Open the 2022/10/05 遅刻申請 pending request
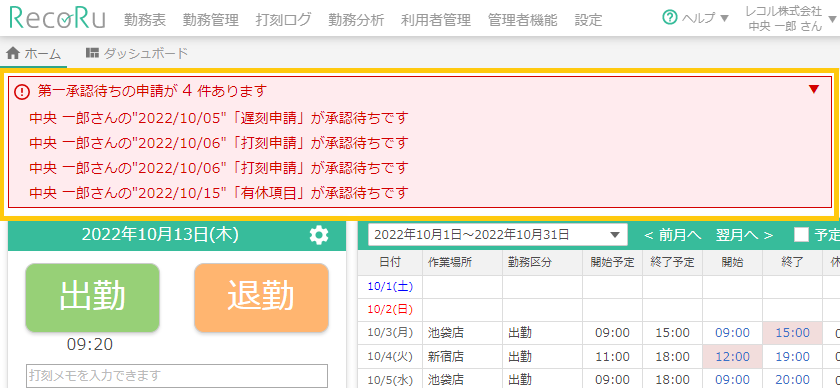Image resolution: width=840 pixels, height=388 pixels. click(x=219, y=117)
